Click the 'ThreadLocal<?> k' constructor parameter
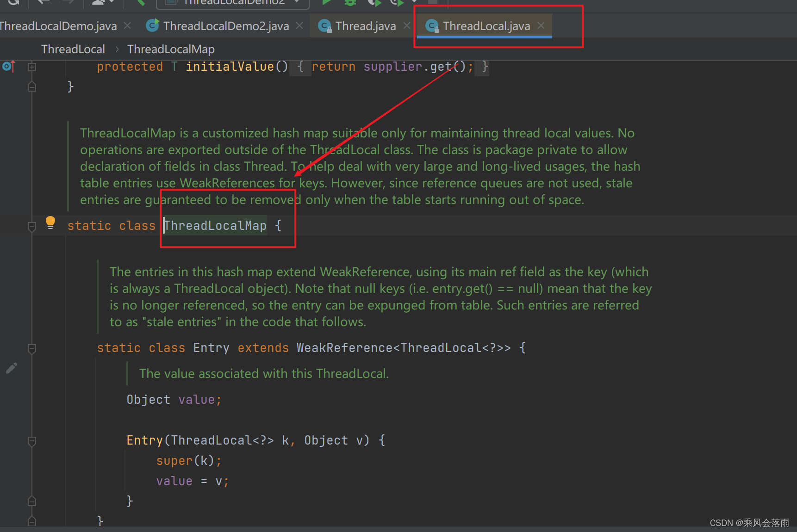797x532 pixels. (230, 440)
